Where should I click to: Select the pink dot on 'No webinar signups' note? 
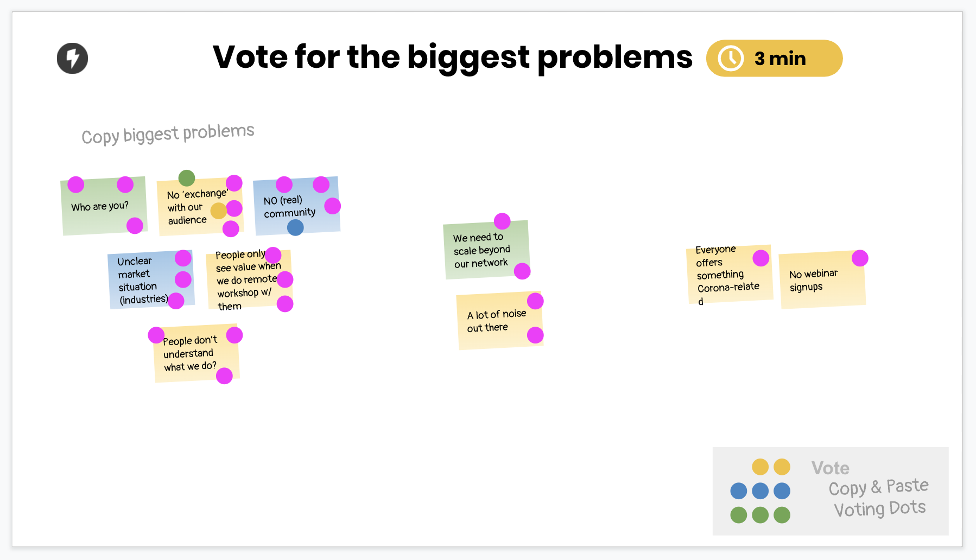click(x=860, y=258)
